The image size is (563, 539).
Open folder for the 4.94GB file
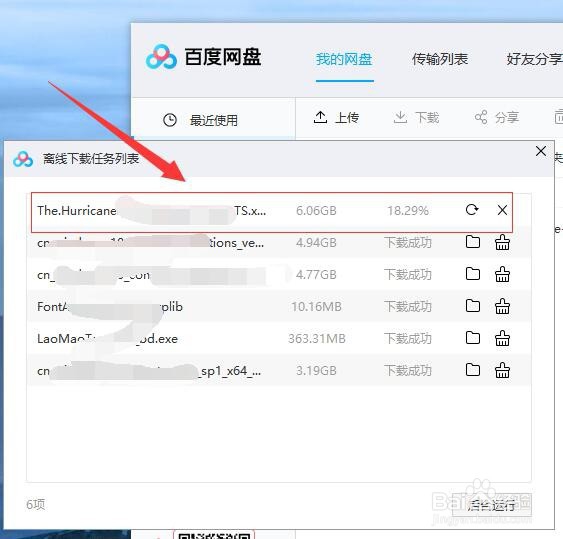pos(473,242)
